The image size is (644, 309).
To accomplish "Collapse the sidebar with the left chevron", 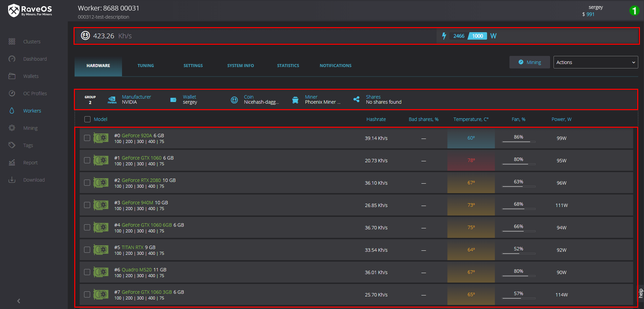I will click(x=19, y=301).
